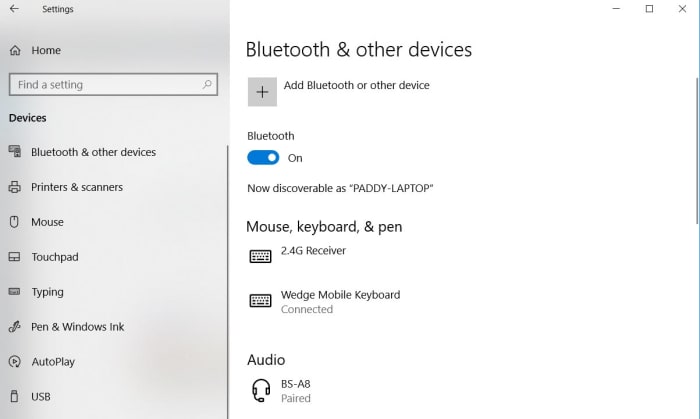Click the USB icon in sidebar

tap(15, 397)
